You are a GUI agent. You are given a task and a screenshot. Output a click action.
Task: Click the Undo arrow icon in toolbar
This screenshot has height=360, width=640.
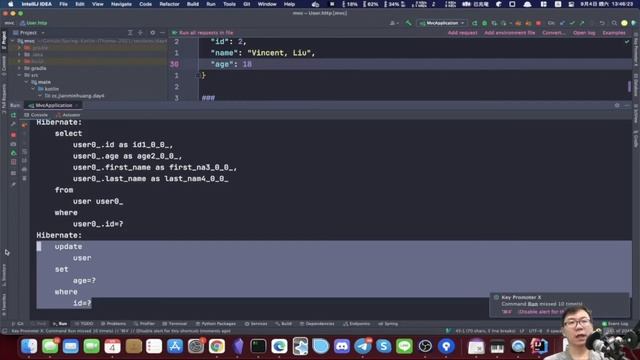tap(602, 23)
